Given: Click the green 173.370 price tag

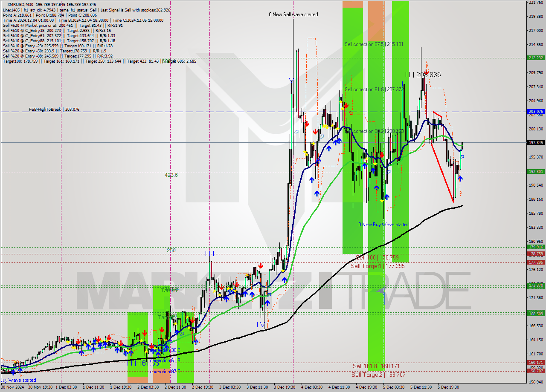Looking at the screenshot, I should (x=536, y=285).
